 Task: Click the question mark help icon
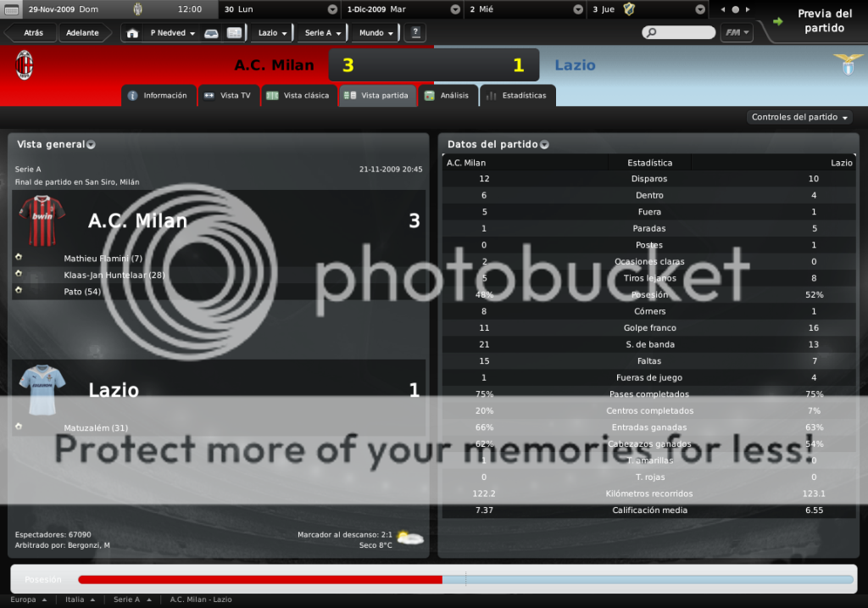tap(415, 33)
